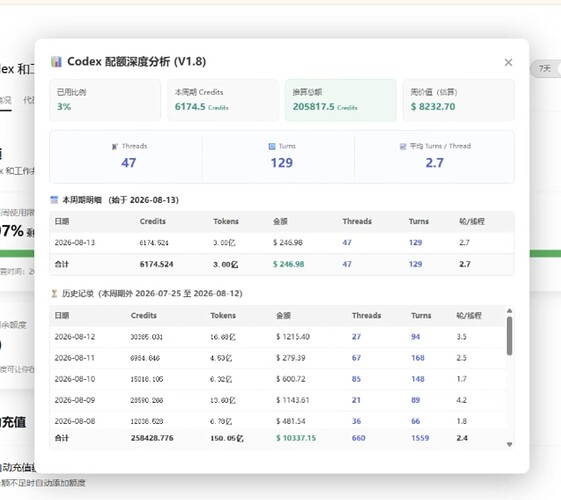The height and width of the screenshot is (500, 561).
Task: Click turns value 168 in 2026-08-11 row
Action: [x=418, y=358]
